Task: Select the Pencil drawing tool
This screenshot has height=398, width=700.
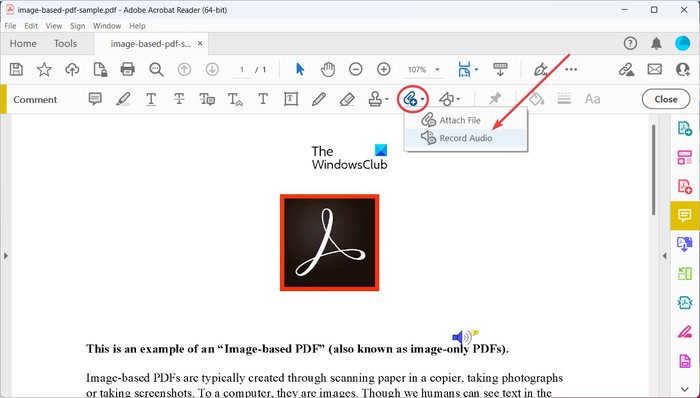Action: 319,99
